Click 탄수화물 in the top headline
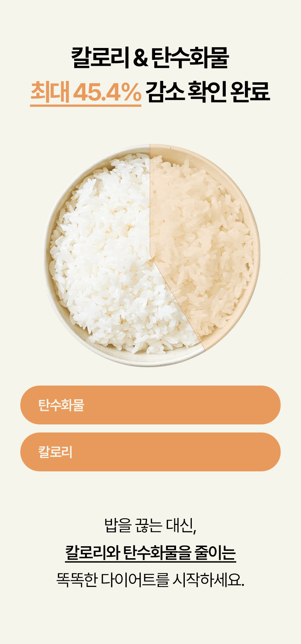Screen dimensions: 301x644 [191, 58]
